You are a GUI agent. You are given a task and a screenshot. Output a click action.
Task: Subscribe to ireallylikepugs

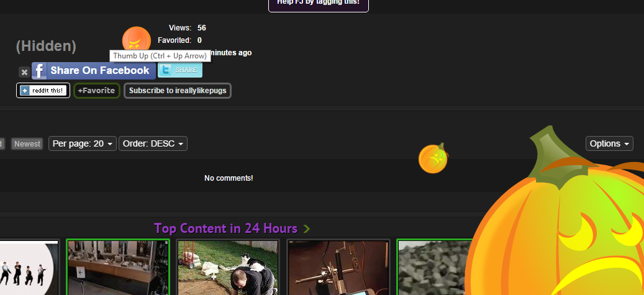(178, 91)
